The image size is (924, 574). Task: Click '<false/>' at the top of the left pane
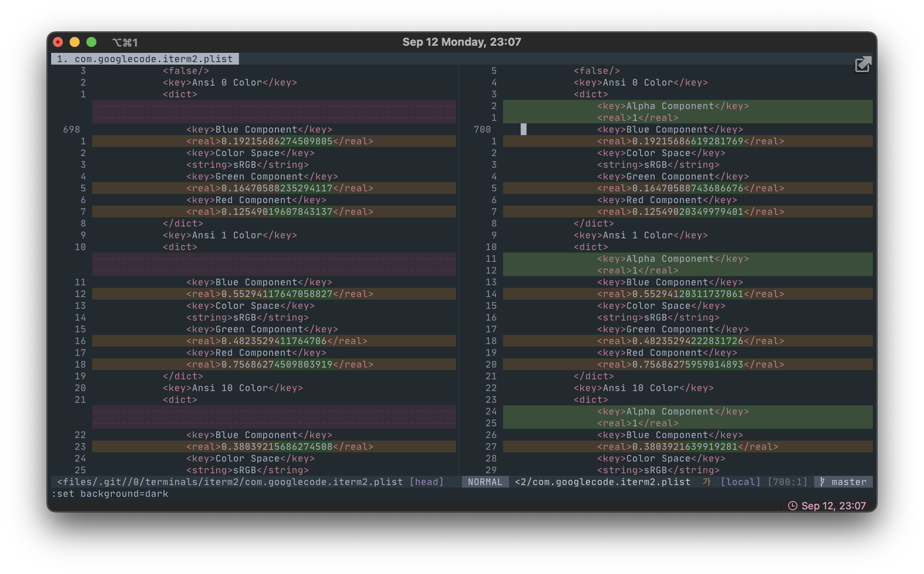(186, 70)
